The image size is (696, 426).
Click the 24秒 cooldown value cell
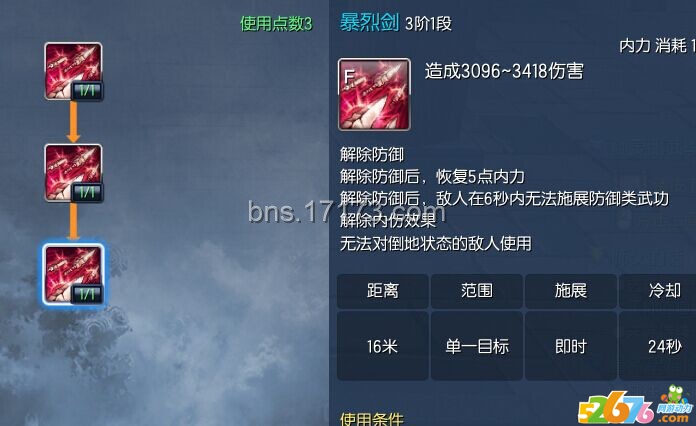[658, 346]
